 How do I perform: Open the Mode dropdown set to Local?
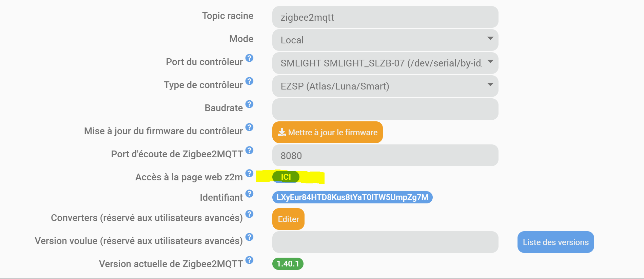[x=385, y=40]
